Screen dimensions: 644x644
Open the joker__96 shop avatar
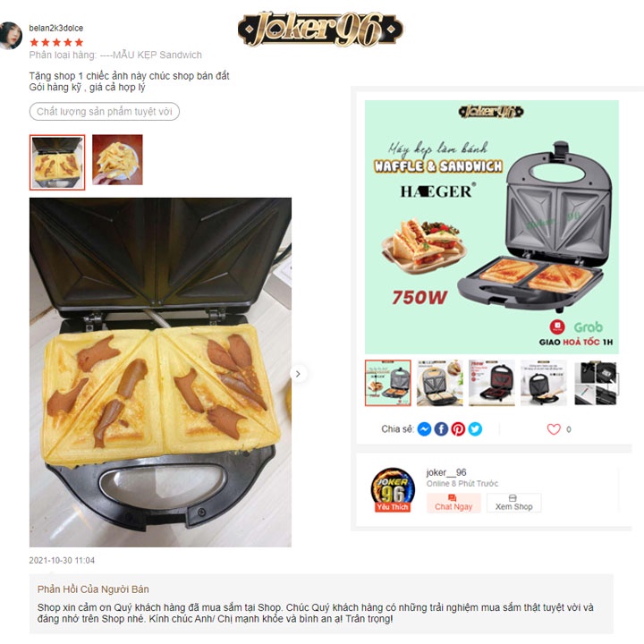[393, 489]
